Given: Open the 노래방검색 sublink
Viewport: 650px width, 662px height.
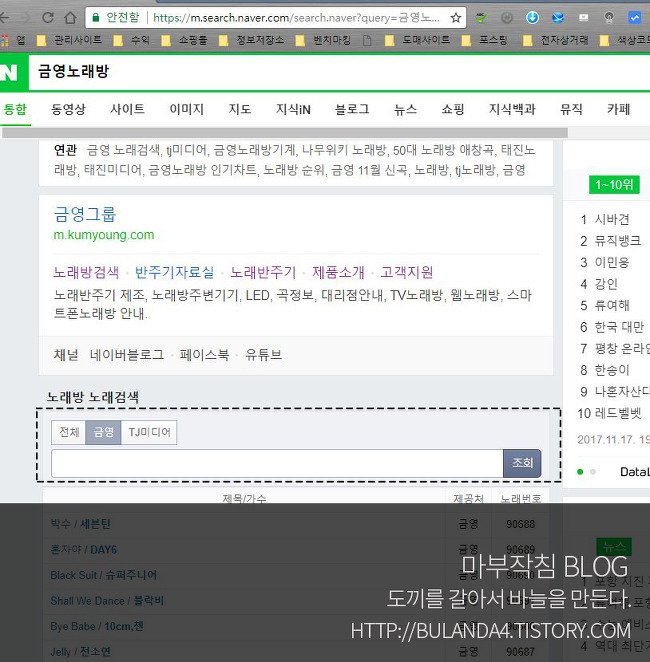Looking at the screenshot, I should click(x=86, y=272).
